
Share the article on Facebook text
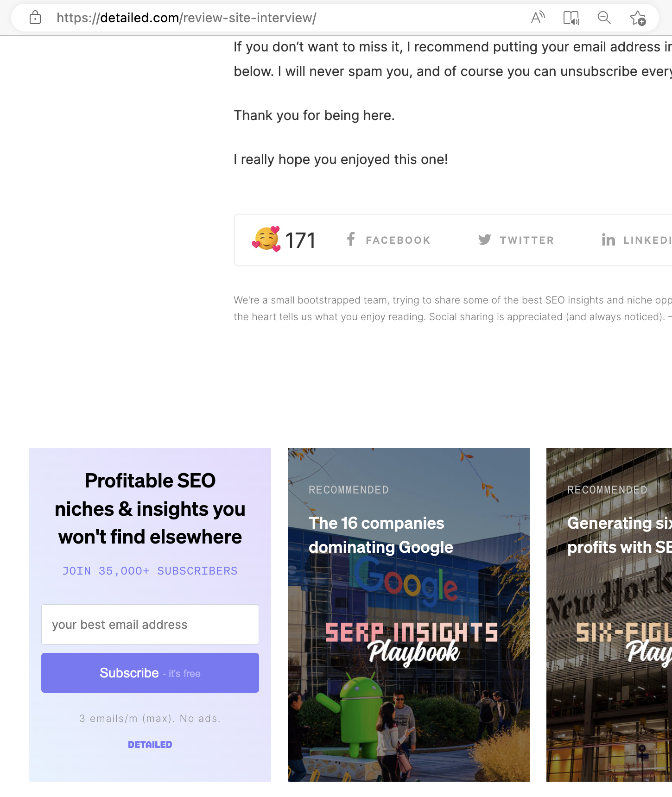point(398,240)
